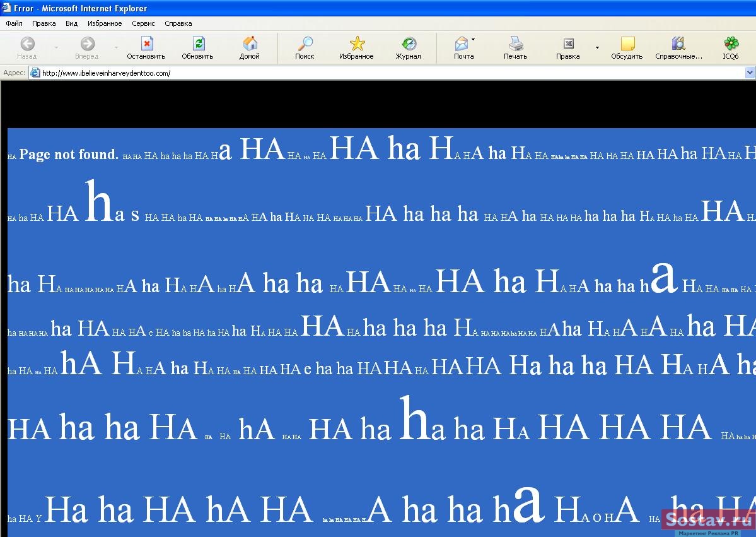Print the page using the Печать icon
The image size is (756, 537).
[516, 44]
